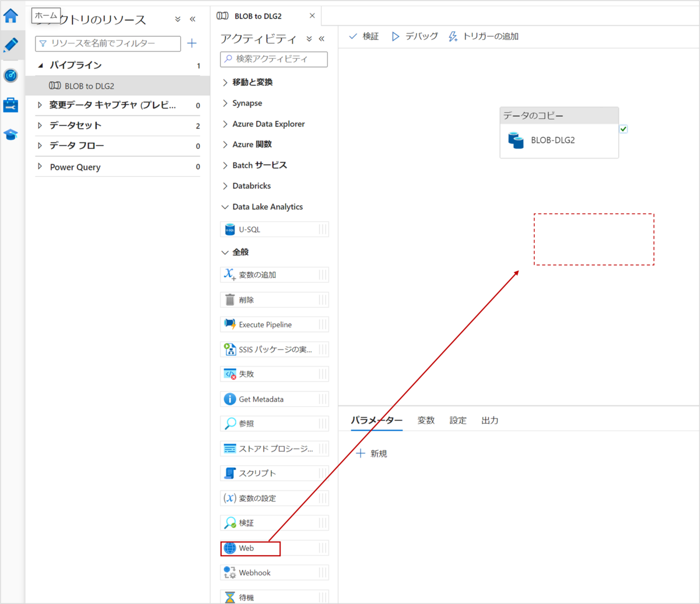Image resolution: width=700 pixels, height=604 pixels.
Task: Select the SSIS パッケージの実行 activity
Action: click(274, 350)
